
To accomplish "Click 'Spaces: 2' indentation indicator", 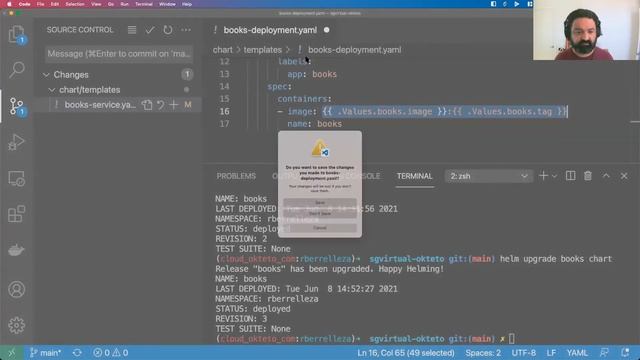I will point(483,353).
